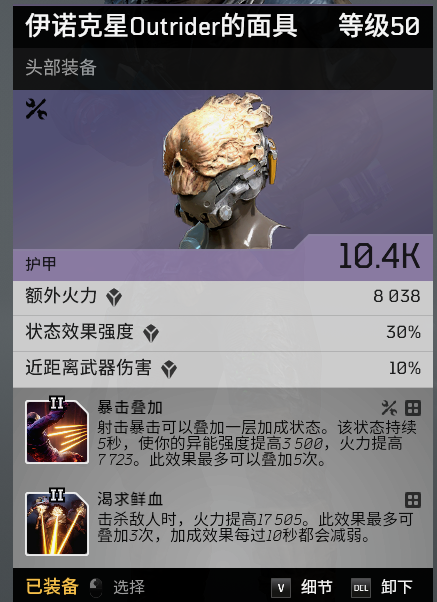This screenshot has height=602, width=437.
Task: Click the 已装备 equipped status label
Action: pyautogui.click(x=52, y=587)
